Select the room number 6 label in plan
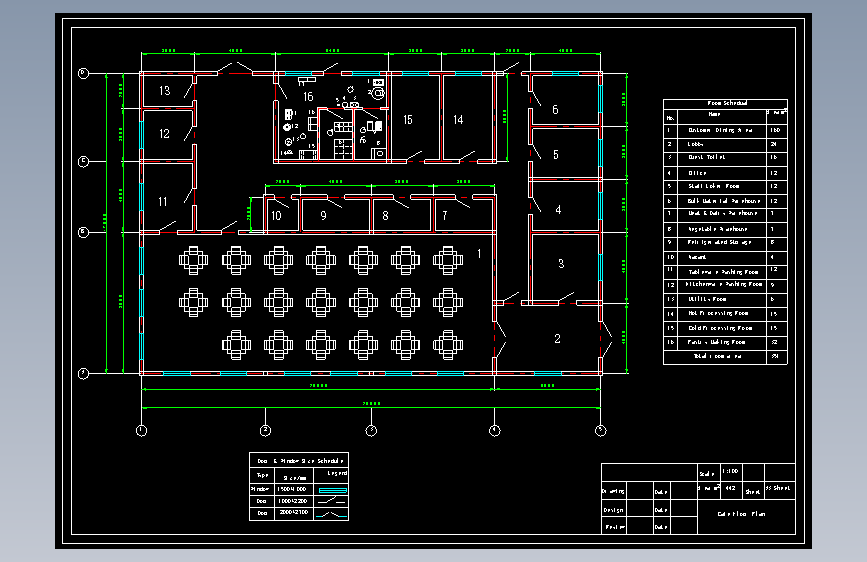The width and height of the screenshot is (867, 562). pos(555,110)
